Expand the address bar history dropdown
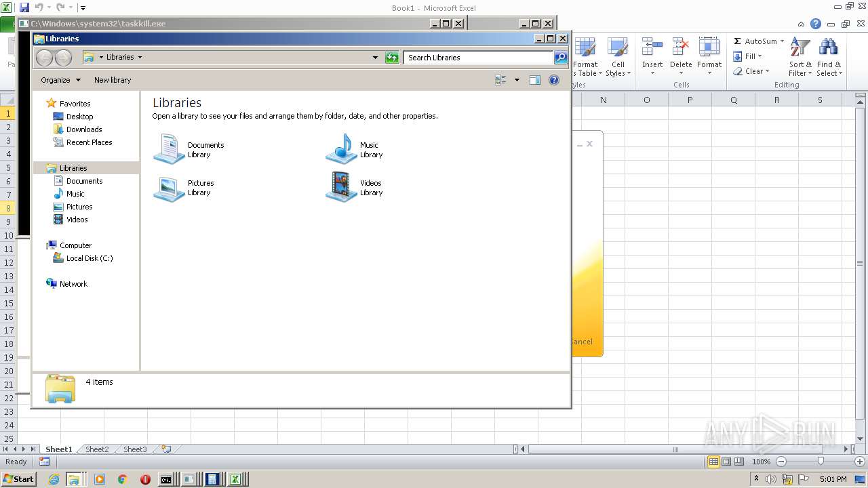Image resolution: width=868 pixels, height=488 pixels. 375,58
